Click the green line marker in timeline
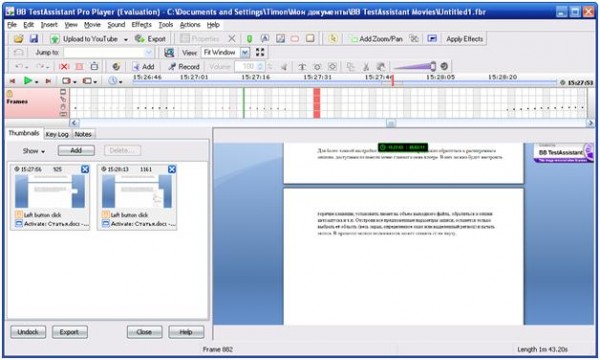The width and height of the screenshot is (600, 360). (x=244, y=103)
